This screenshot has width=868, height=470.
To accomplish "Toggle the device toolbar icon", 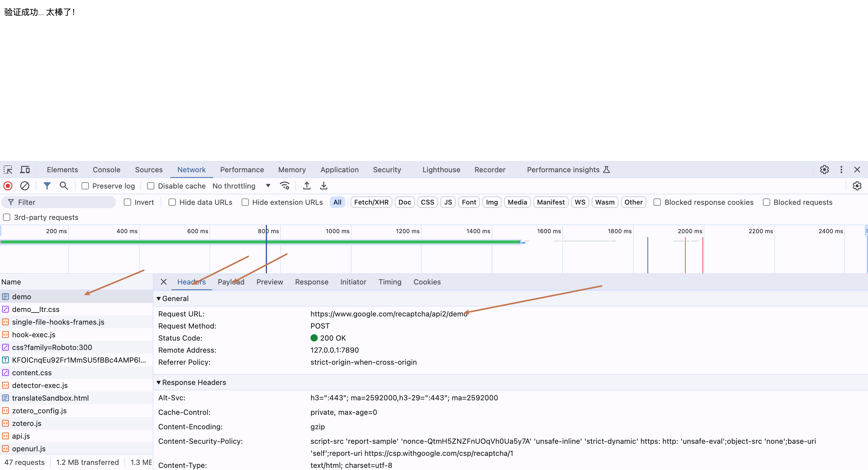I will pyautogui.click(x=25, y=170).
